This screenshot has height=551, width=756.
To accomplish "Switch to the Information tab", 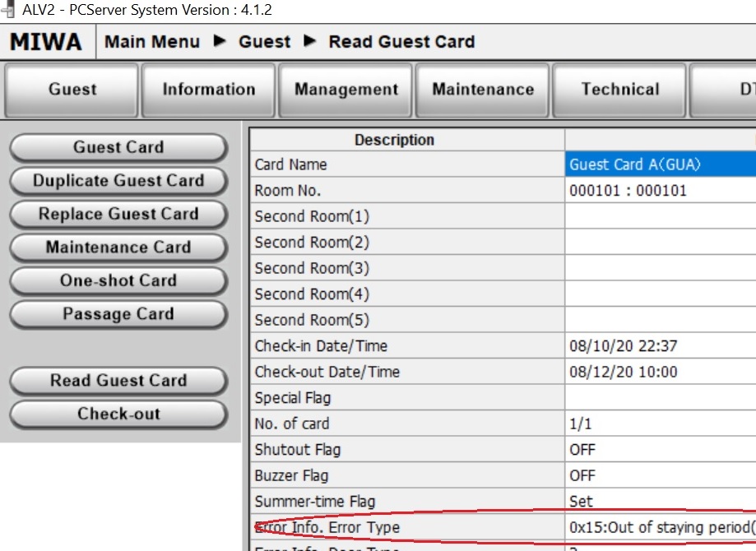I will point(209,90).
